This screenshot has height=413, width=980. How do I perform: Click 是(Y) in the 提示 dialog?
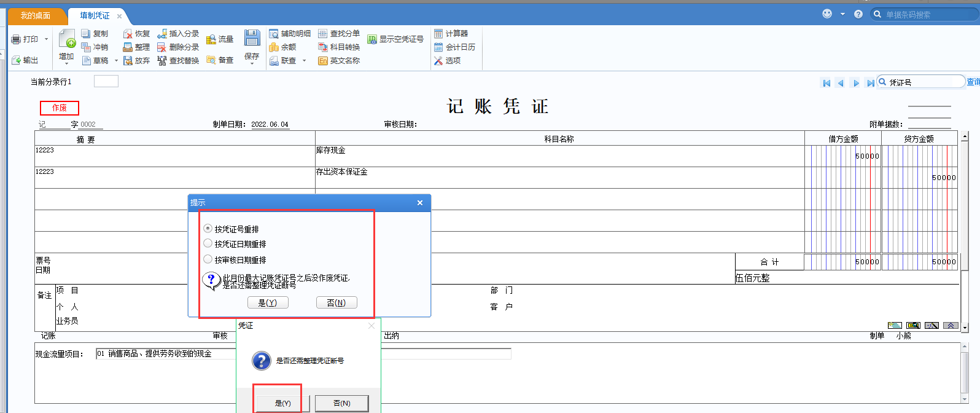click(268, 303)
